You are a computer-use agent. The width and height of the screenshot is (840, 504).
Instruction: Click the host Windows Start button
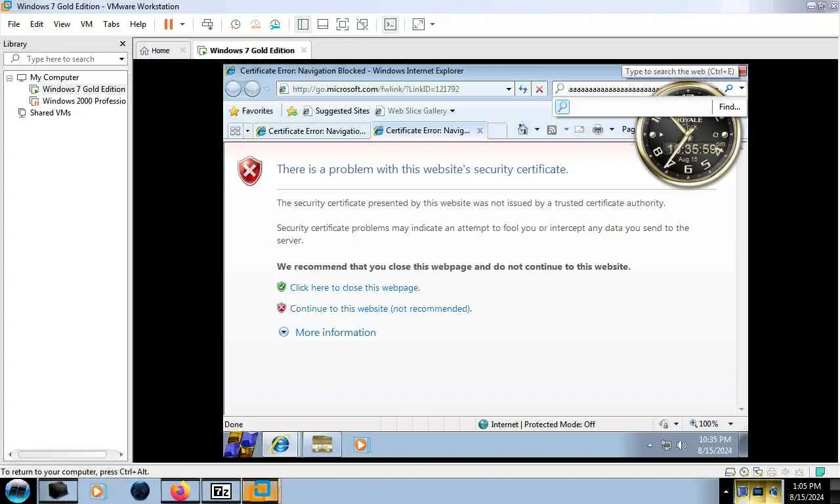18,490
